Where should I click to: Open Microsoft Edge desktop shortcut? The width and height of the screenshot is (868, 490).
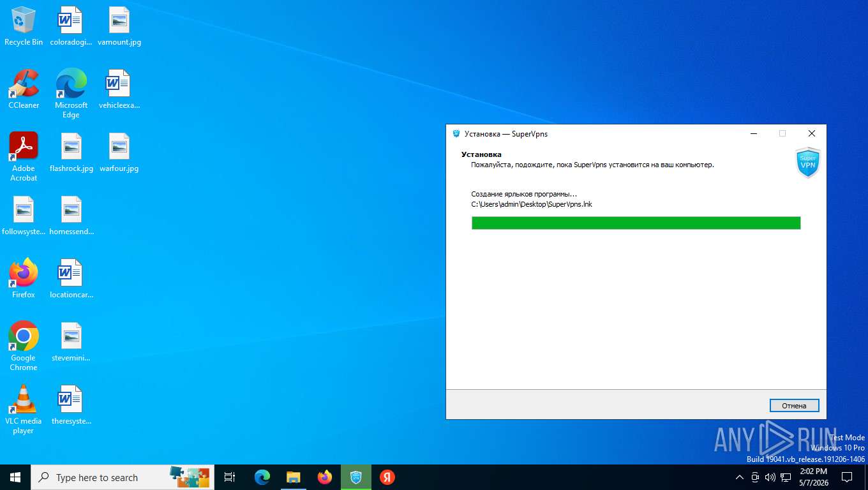click(x=71, y=93)
